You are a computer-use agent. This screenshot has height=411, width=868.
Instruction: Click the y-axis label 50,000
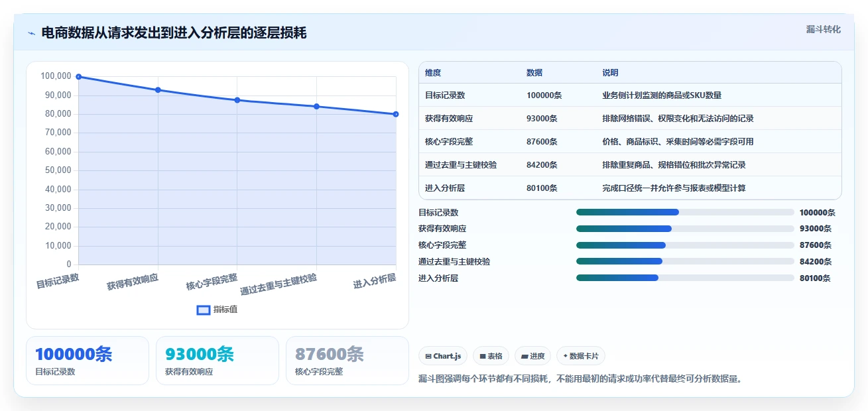click(x=58, y=170)
